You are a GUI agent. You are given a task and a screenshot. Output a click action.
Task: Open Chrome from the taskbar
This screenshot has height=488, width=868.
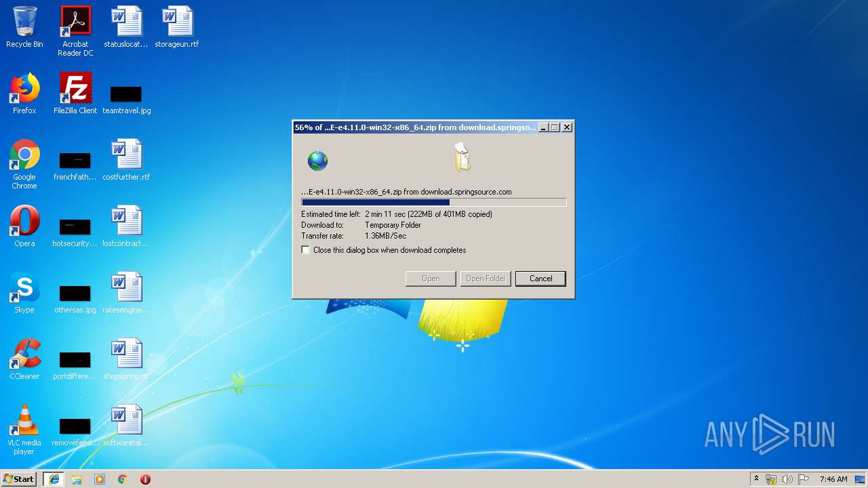123,479
